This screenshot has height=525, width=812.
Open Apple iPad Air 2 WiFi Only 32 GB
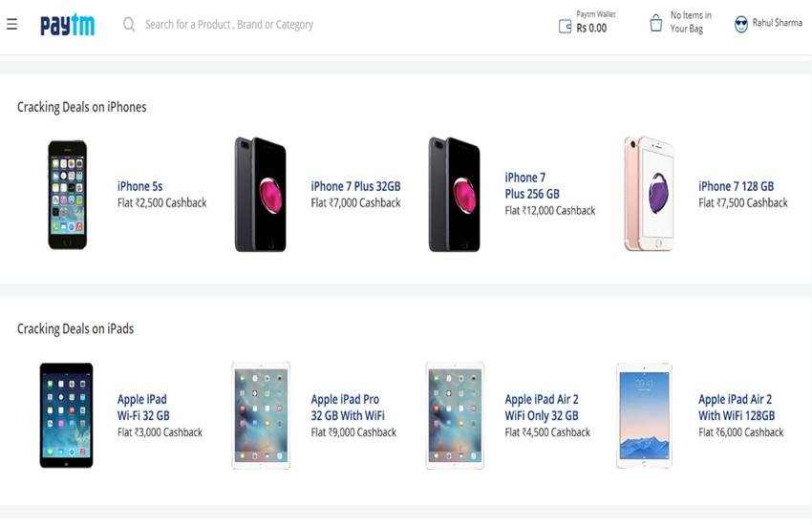(x=542, y=408)
